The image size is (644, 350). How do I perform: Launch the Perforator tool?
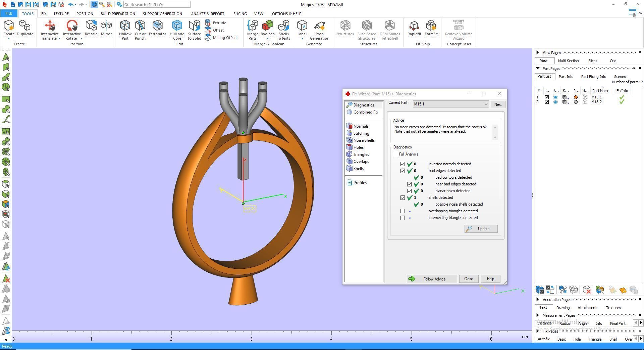(157, 28)
